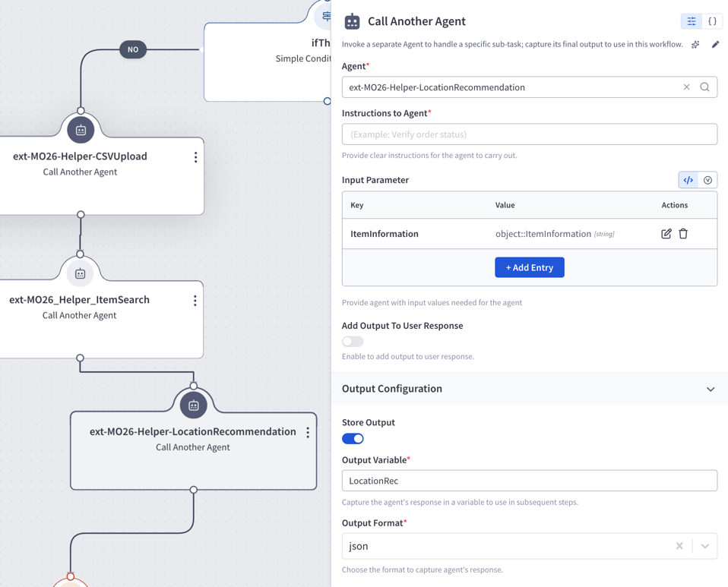Click the ItemSearch node bottom connector
The height and width of the screenshot is (587, 728).
point(80,358)
